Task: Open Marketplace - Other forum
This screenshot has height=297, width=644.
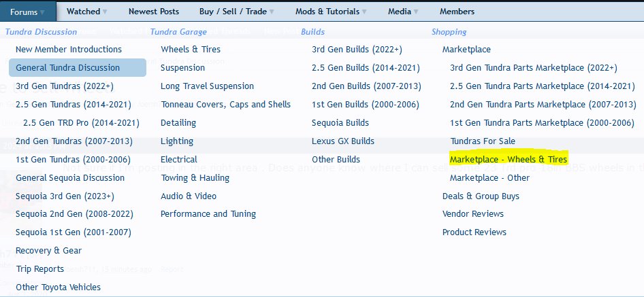Action: tap(489, 177)
